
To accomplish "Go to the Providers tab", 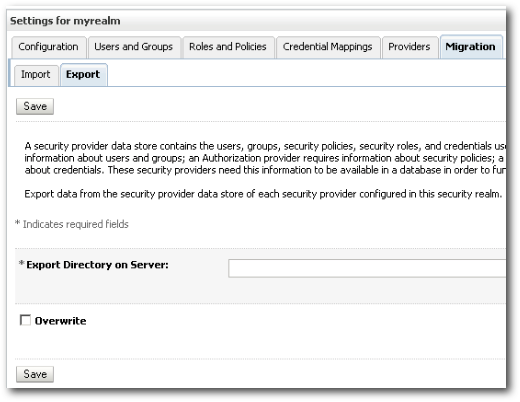I will click(409, 47).
